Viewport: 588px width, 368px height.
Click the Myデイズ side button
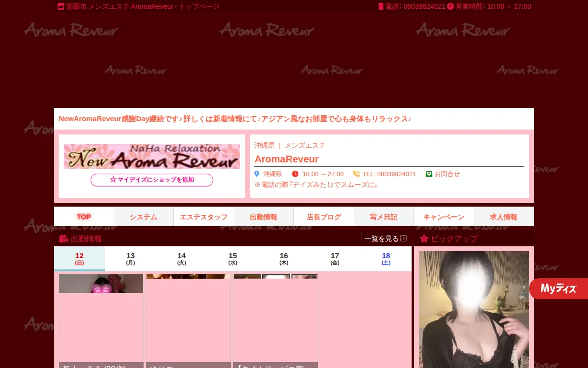click(x=559, y=289)
